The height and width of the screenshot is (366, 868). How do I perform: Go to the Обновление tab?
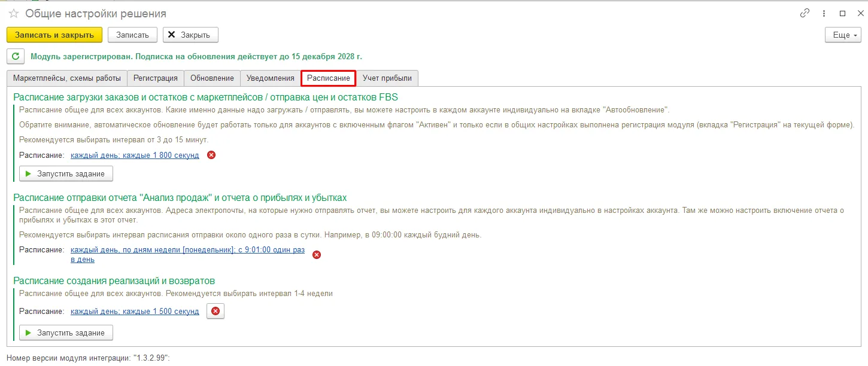212,78
